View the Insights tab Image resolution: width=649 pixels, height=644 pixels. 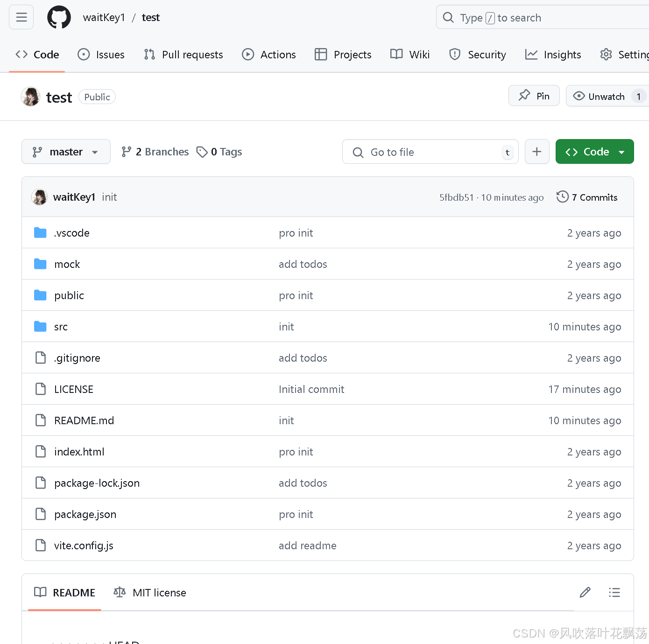click(553, 55)
